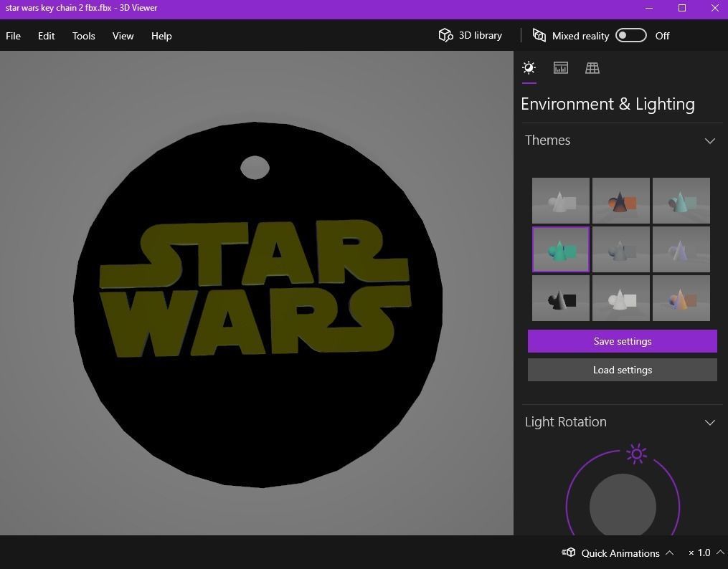728x569 pixels.
Task: Open the Help menu
Action: pyautogui.click(x=161, y=36)
